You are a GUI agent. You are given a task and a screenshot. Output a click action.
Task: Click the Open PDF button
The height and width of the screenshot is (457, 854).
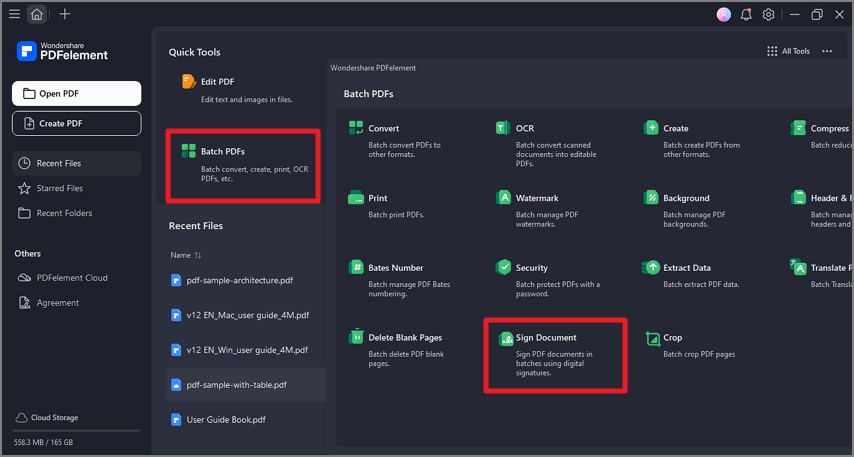click(x=77, y=94)
